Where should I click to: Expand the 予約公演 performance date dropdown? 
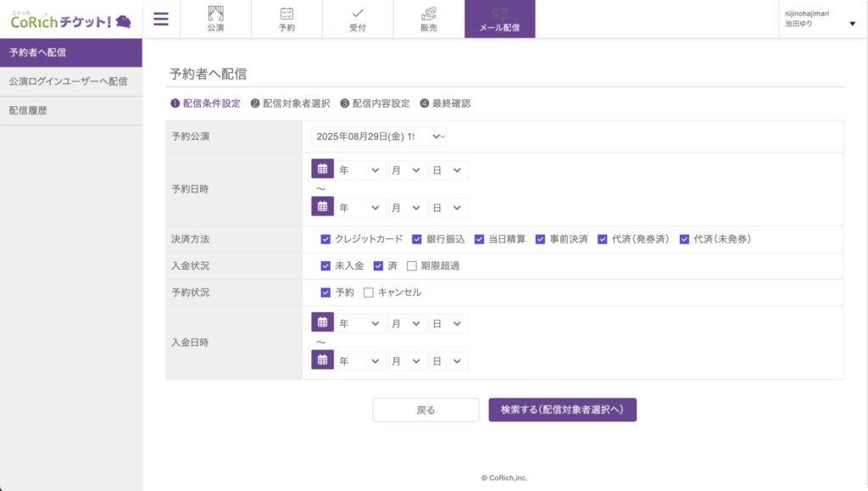click(x=379, y=137)
